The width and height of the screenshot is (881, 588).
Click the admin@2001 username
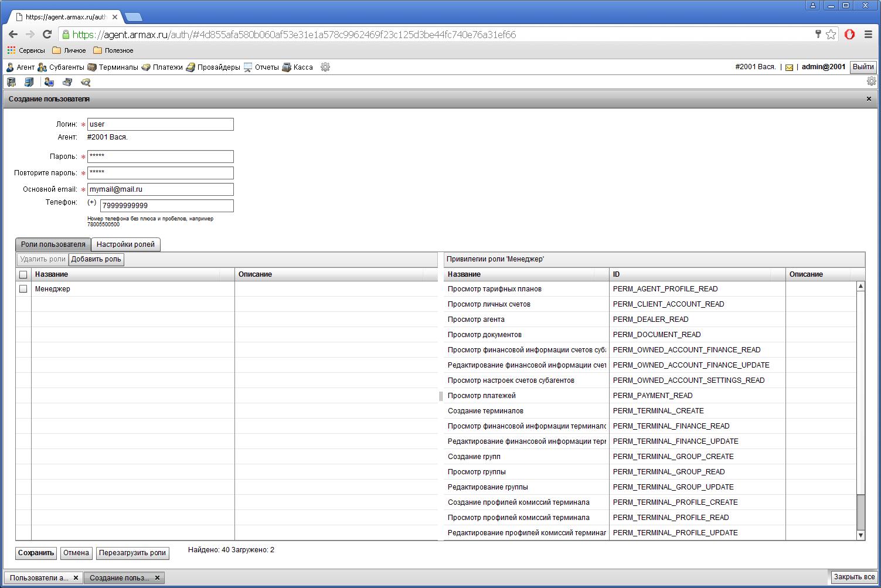tap(824, 67)
